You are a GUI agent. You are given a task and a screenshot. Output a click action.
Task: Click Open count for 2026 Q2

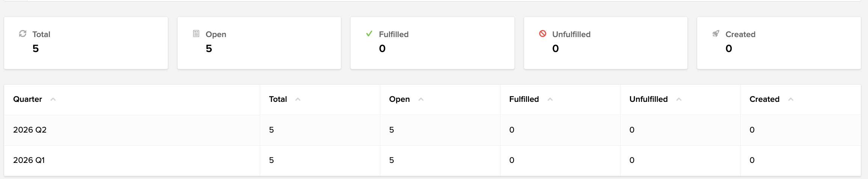(x=392, y=130)
